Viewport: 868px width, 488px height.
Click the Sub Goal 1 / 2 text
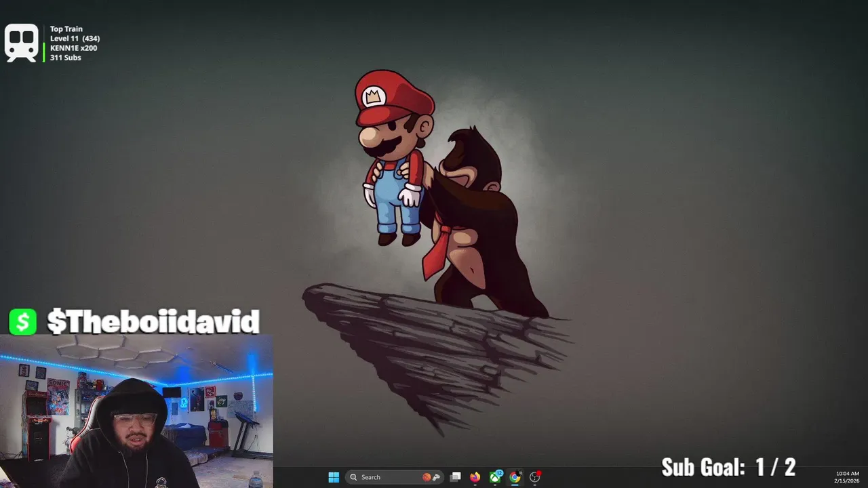[x=728, y=467]
